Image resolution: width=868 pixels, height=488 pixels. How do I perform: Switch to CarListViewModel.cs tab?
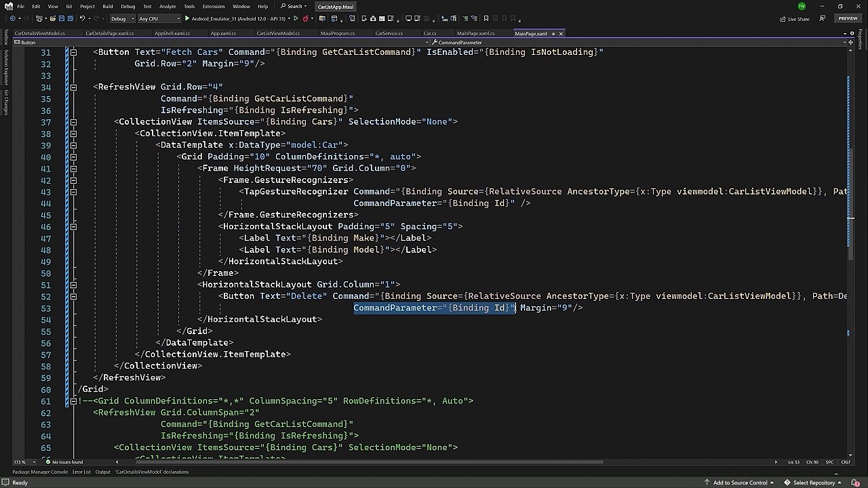pos(278,33)
